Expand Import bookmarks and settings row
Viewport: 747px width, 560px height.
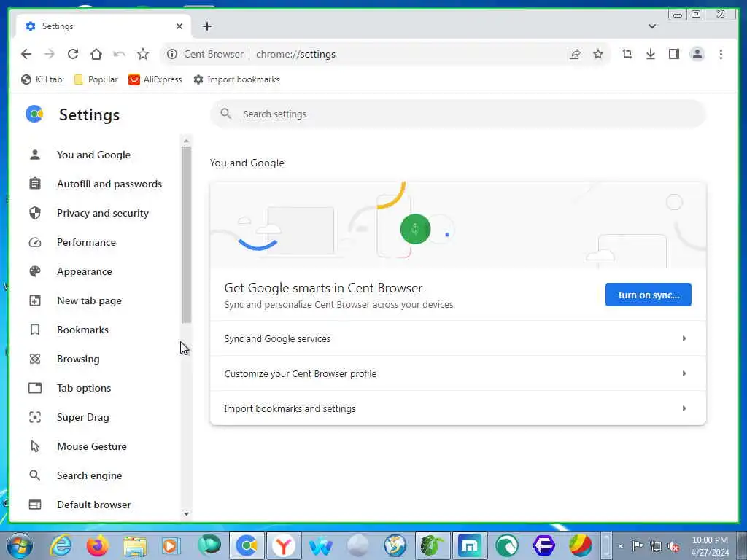click(x=458, y=408)
